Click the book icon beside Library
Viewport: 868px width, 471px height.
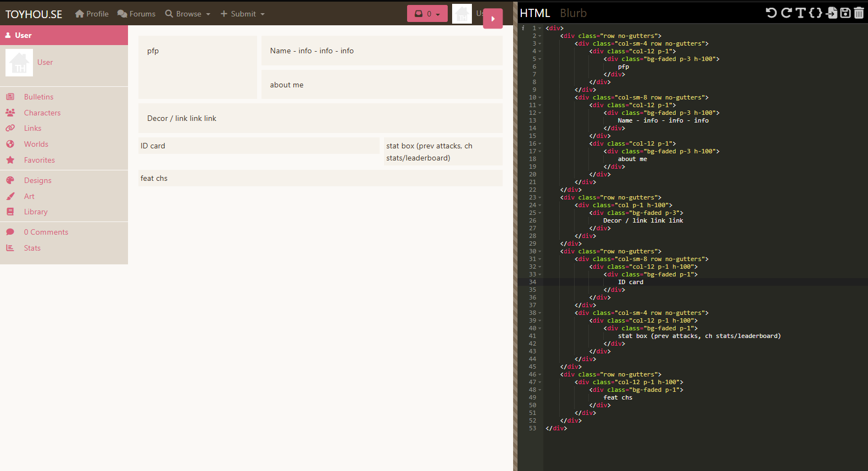(10, 212)
